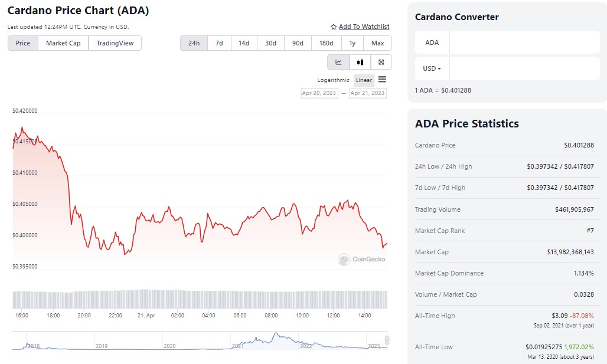Open the chart export hamburger menu
The width and height of the screenshot is (607, 364).
[x=382, y=79]
